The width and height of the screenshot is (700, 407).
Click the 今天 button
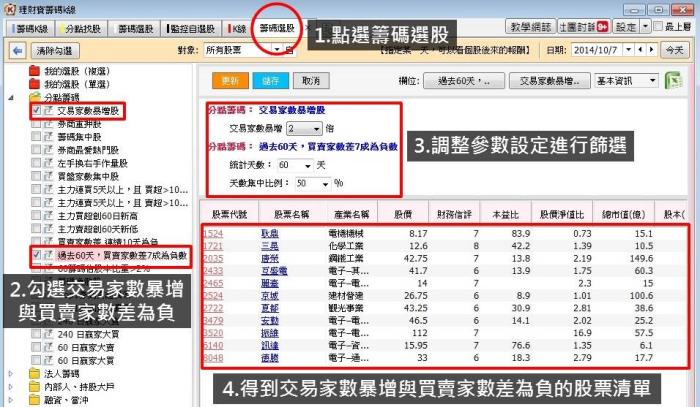click(675, 50)
